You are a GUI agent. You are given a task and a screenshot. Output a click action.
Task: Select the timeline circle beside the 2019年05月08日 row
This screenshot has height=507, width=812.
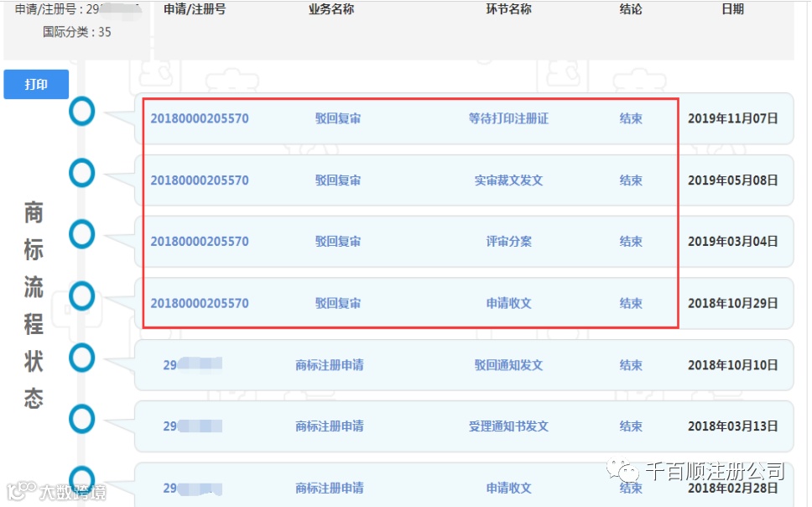82,173
